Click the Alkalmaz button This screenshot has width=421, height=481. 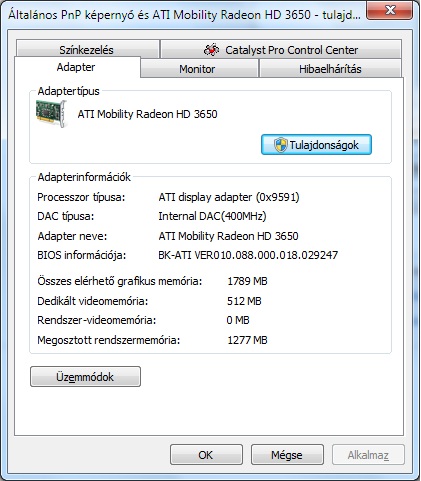(x=368, y=454)
